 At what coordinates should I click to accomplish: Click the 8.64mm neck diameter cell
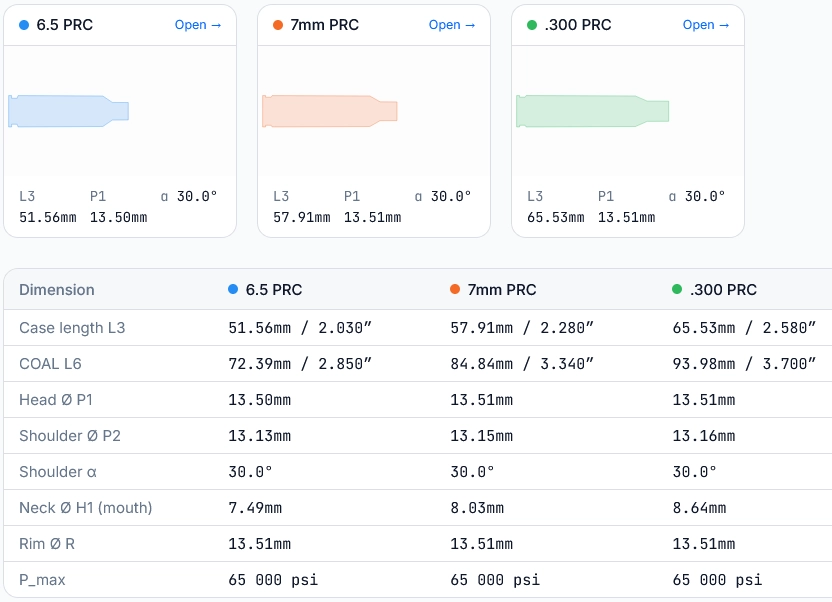coord(699,508)
